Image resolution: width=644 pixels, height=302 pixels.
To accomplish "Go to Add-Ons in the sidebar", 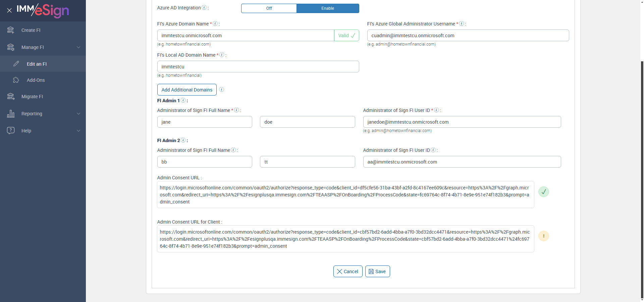I will 36,80.
